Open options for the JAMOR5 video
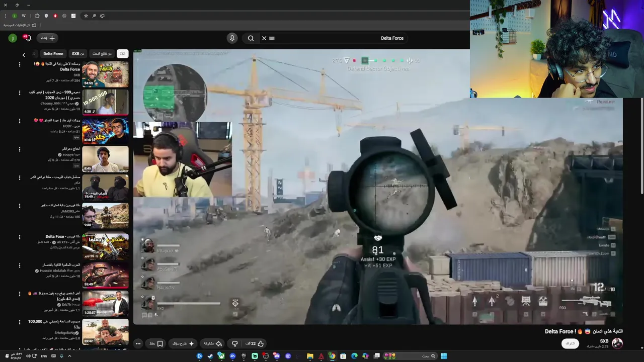The image size is (644, 362). coord(20,206)
